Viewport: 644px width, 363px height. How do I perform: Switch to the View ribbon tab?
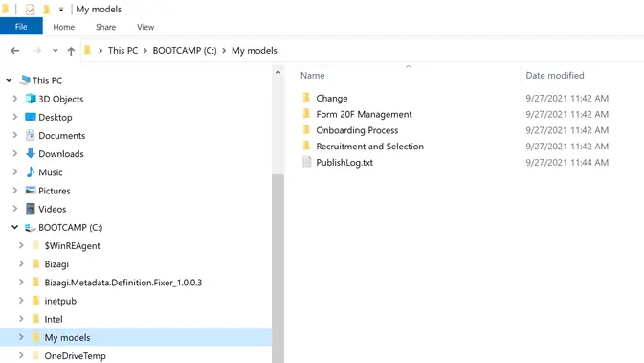(145, 27)
